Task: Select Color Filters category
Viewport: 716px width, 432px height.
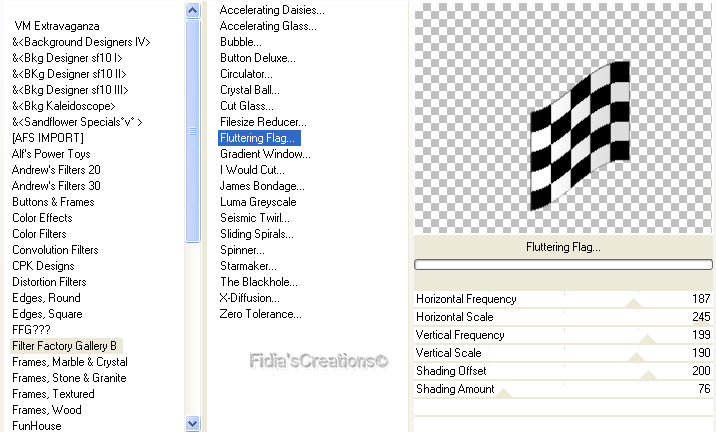Action: [x=39, y=234]
